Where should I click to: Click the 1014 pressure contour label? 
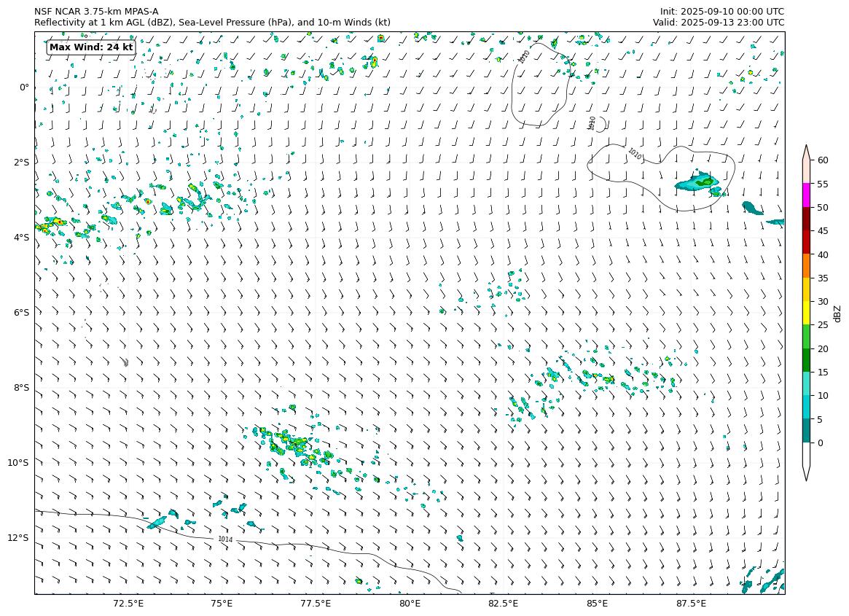point(225,539)
